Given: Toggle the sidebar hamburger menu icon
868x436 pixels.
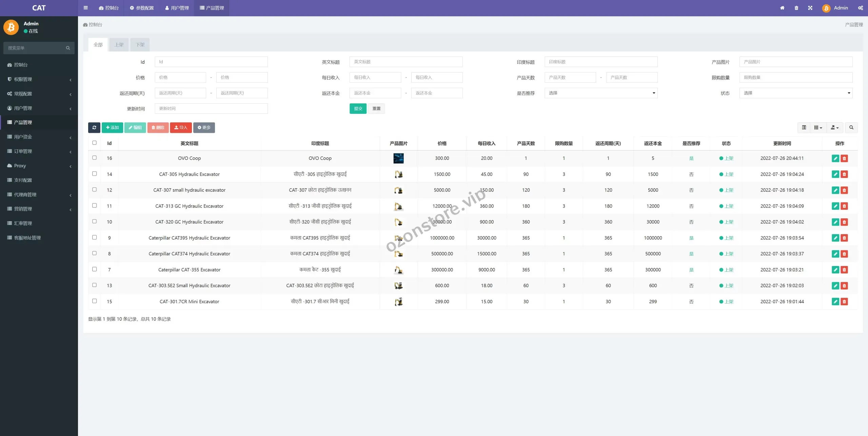Looking at the screenshot, I should click(85, 8).
